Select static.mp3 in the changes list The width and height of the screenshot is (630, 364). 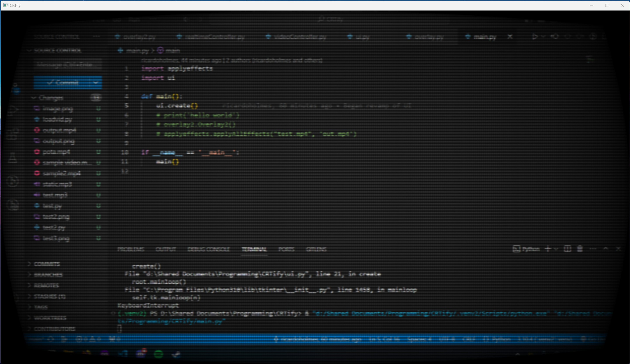coord(57,184)
